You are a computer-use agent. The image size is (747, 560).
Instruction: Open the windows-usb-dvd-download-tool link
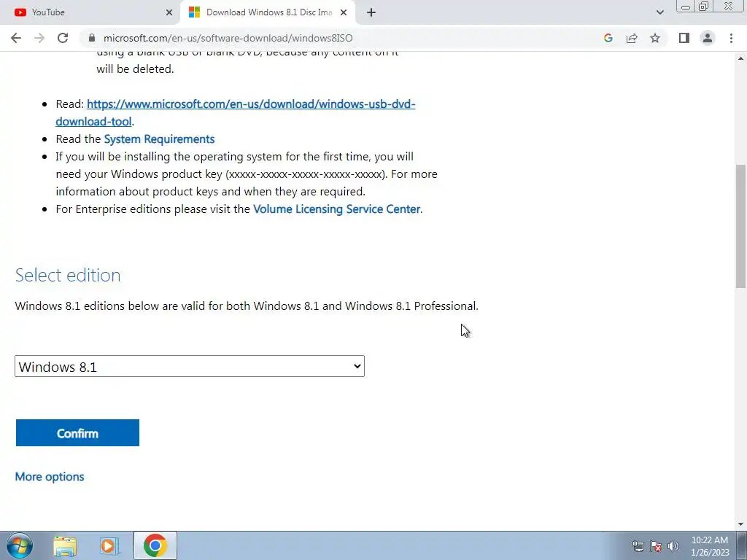236,113
